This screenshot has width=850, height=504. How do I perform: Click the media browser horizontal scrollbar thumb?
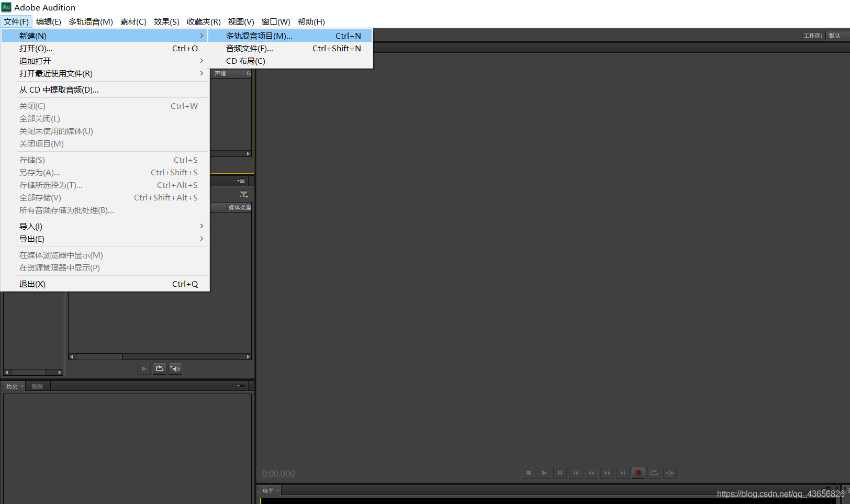tap(99, 356)
